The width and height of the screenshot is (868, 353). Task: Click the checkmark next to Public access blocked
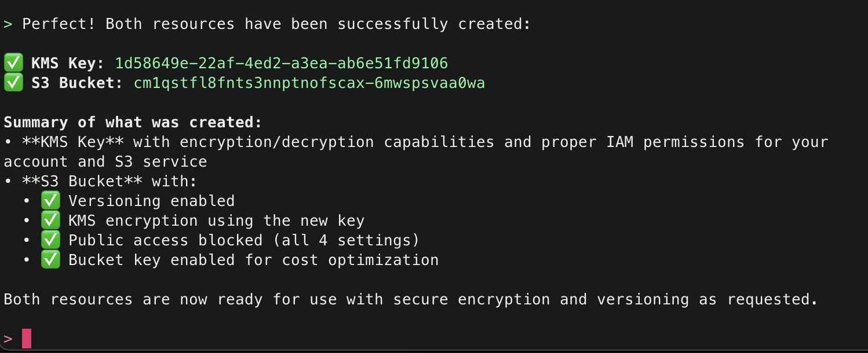[x=50, y=240]
